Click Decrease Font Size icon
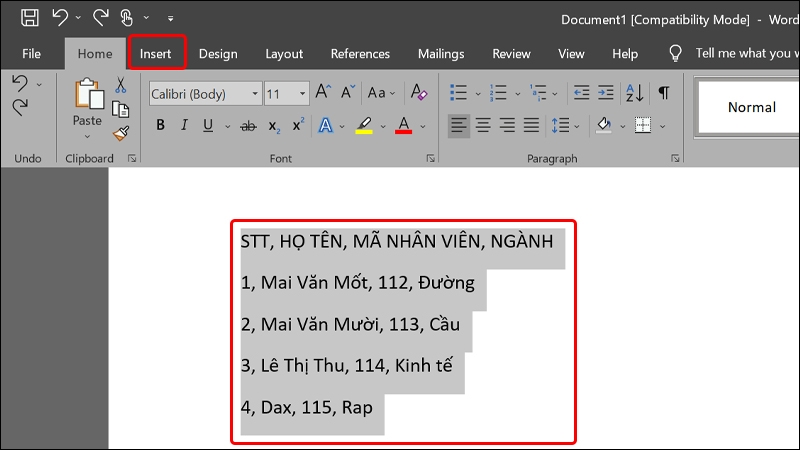The height and width of the screenshot is (450, 800). coord(348,92)
